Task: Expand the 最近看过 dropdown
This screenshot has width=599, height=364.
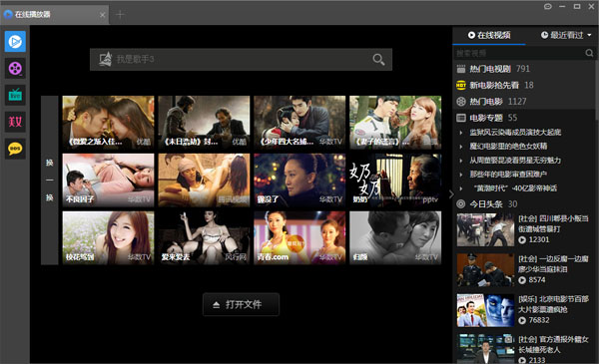Action: [566, 35]
